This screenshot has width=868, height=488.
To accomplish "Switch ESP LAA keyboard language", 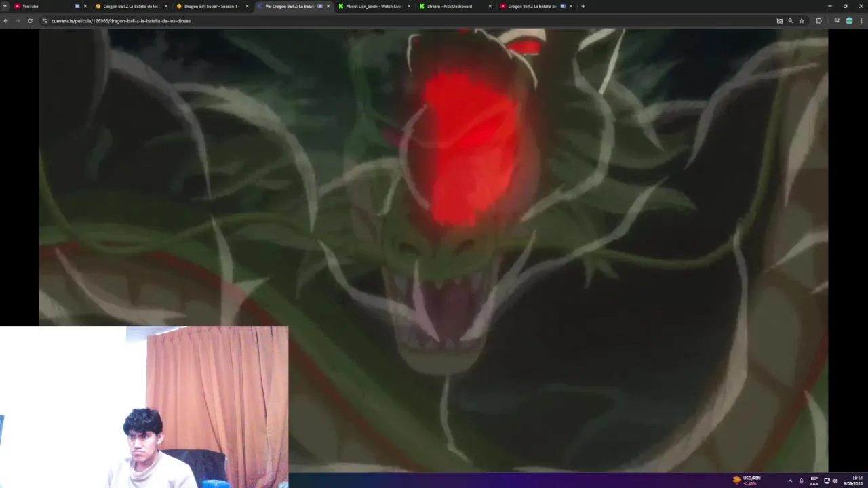I will [814, 481].
